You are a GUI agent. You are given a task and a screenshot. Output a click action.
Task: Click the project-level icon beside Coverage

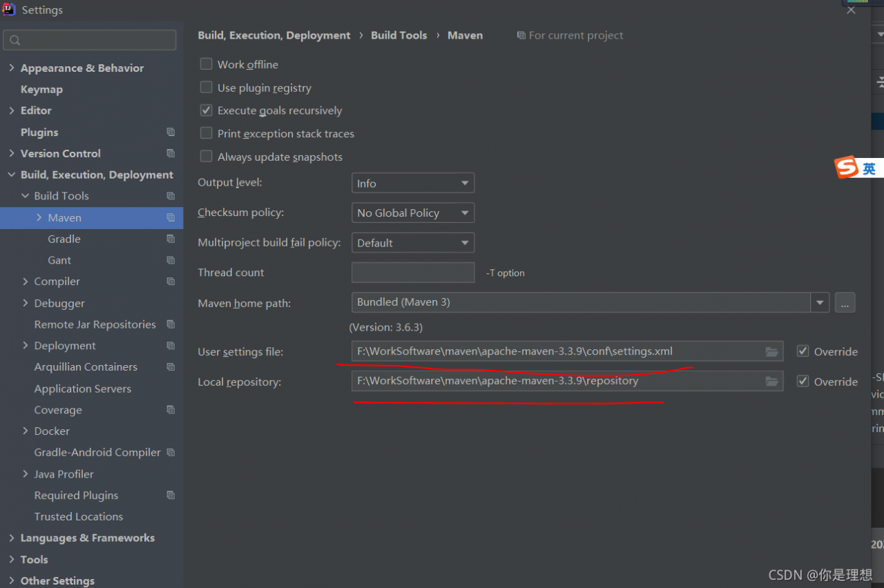[x=171, y=410]
